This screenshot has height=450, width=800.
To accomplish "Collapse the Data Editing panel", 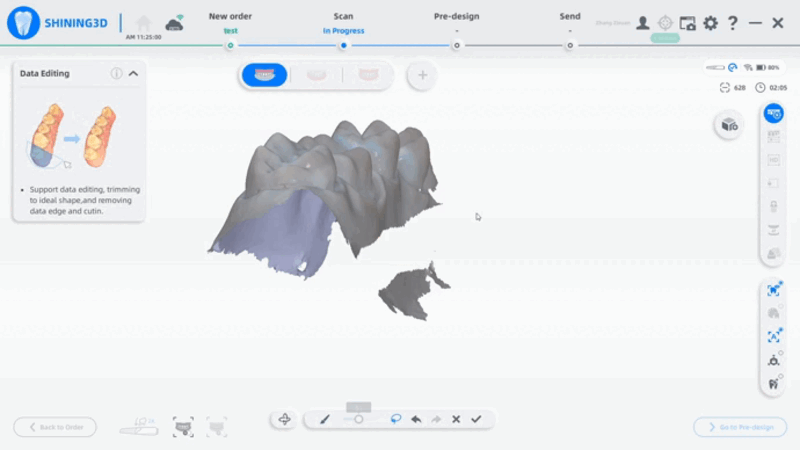I will click(x=133, y=73).
